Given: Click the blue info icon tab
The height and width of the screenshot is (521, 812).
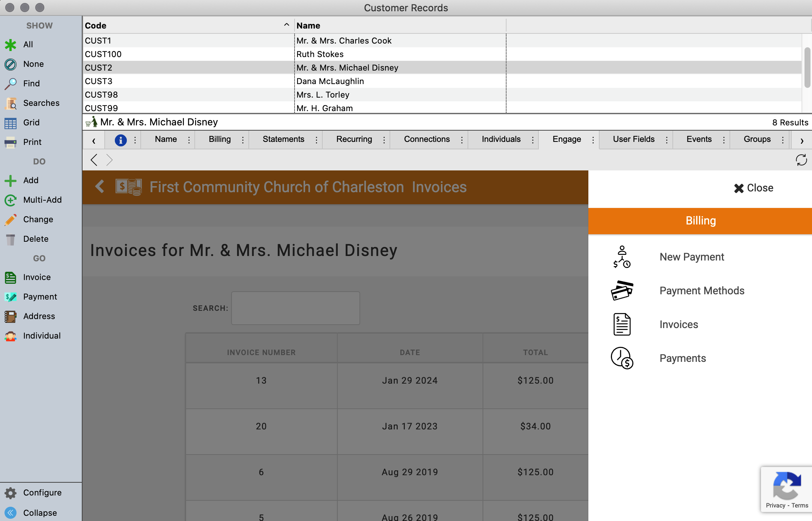Looking at the screenshot, I should [x=120, y=140].
